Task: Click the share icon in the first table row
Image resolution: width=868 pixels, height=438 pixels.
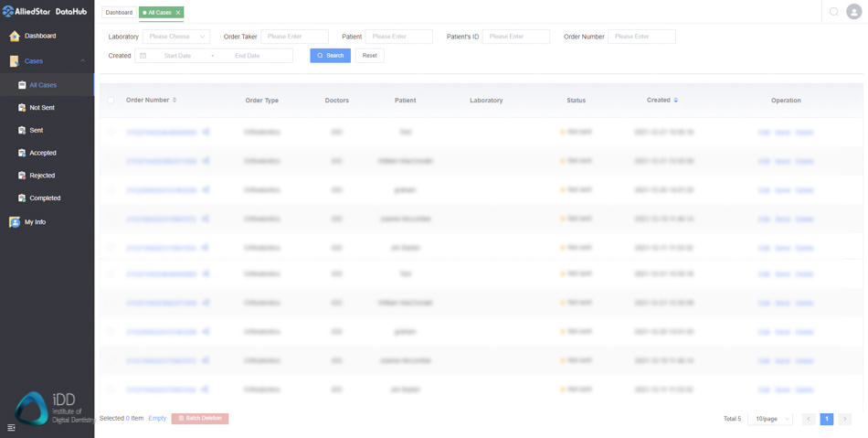Action: click(206, 132)
